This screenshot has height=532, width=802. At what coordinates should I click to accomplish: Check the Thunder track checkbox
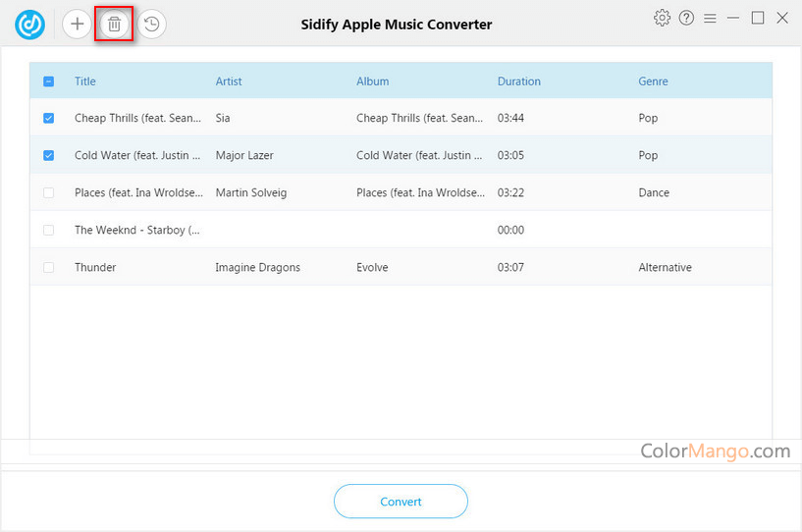point(49,267)
